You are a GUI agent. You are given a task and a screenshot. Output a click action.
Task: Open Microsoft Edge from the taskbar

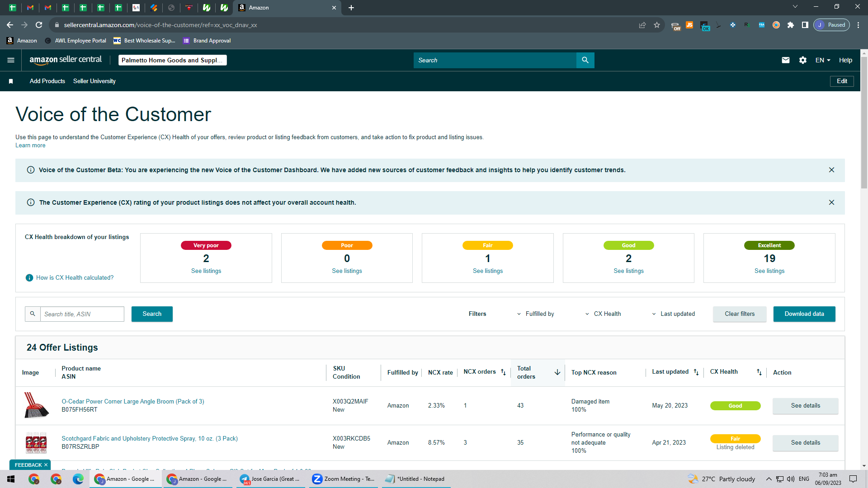(x=78, y=479)
